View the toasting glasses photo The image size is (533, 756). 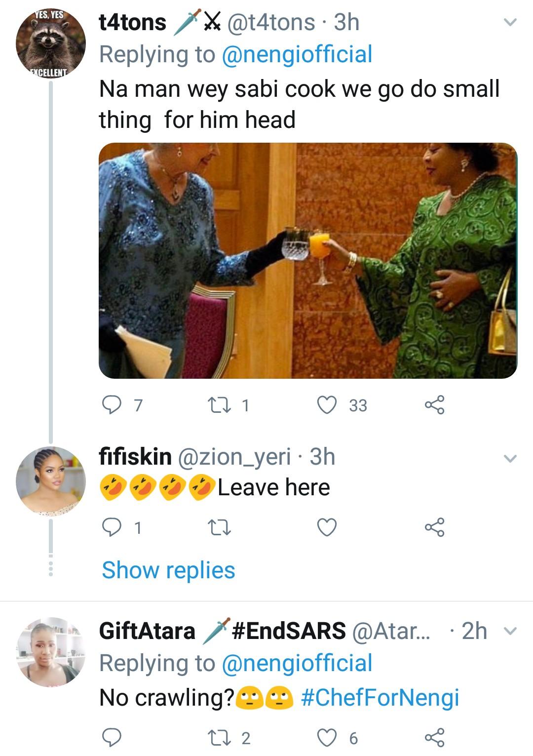[x=308, y=261]
